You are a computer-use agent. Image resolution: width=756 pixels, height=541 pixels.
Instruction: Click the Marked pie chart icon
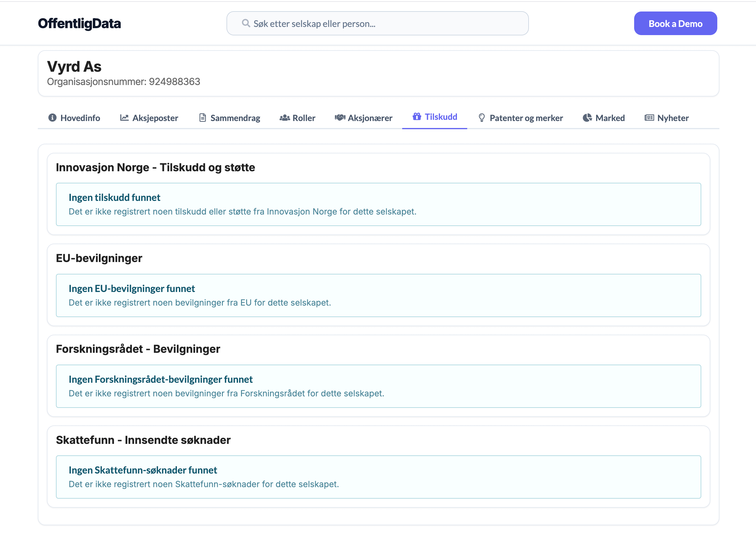tap(587, 118)
